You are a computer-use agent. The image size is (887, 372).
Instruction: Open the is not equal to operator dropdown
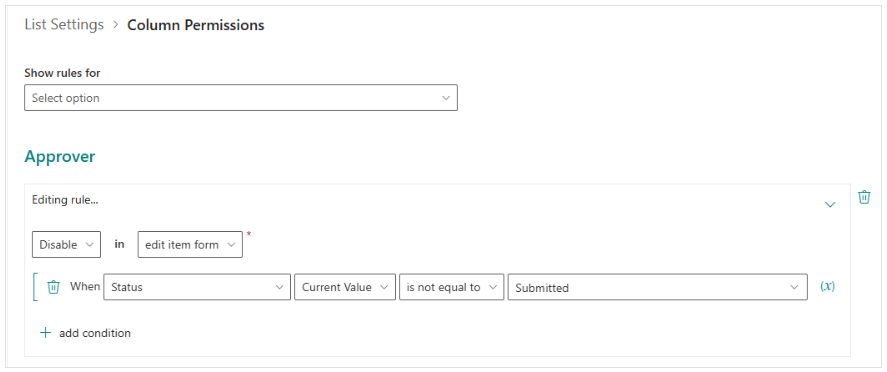coord(451,287)
